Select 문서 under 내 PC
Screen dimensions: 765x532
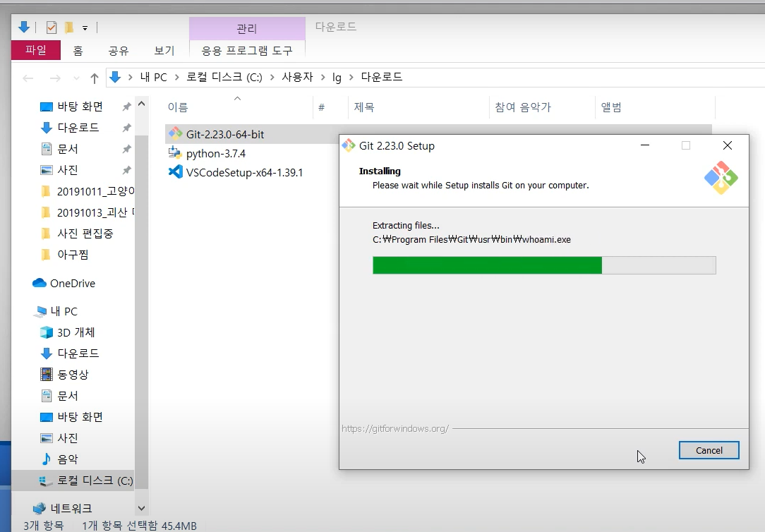(x=68, y=395)
